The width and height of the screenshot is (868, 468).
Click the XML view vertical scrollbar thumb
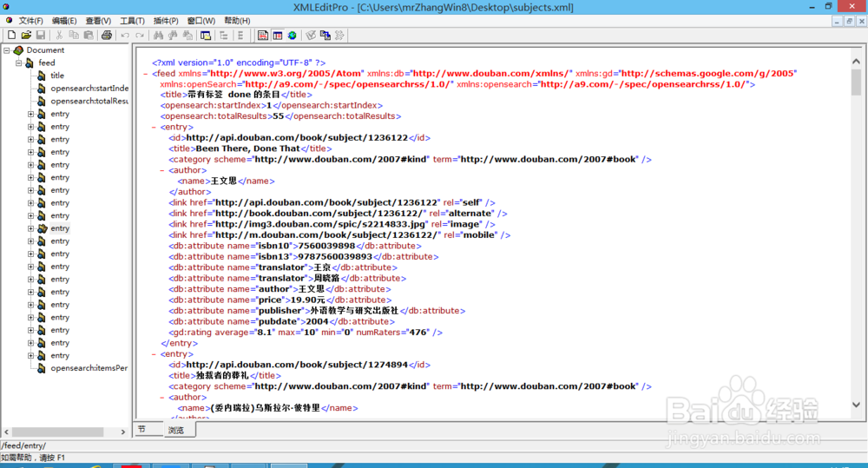(x=856, y=82)
